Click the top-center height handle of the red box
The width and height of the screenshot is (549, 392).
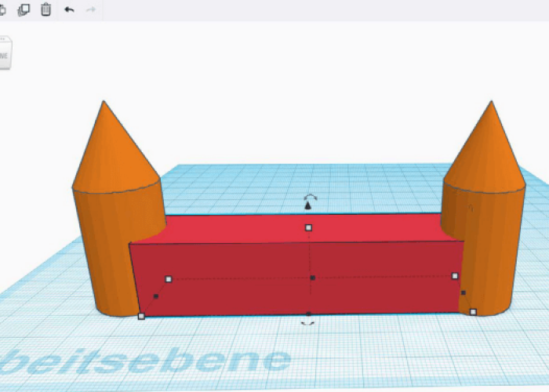(x=308, y=228)
